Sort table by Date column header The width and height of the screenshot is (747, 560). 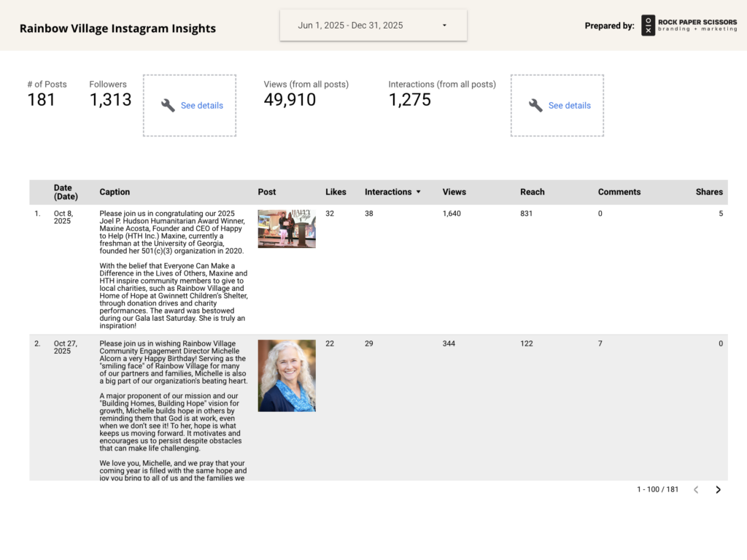[x=65, y=192]
